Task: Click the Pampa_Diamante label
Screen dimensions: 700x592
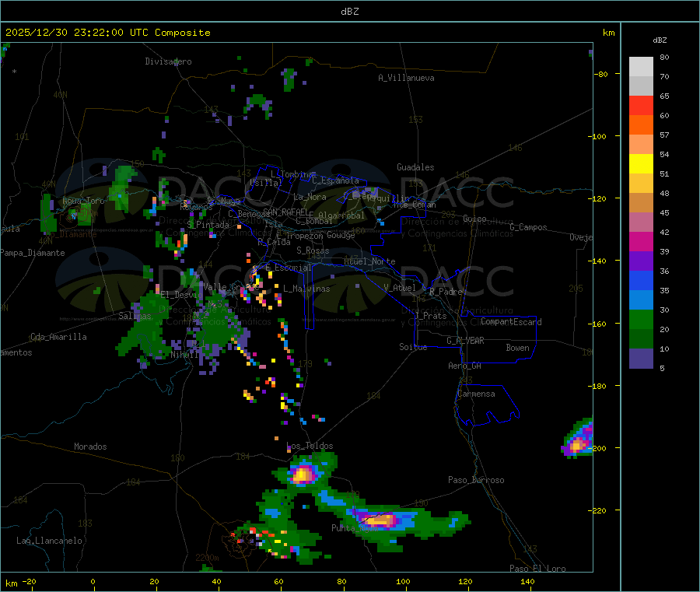Action: point(33,253)
